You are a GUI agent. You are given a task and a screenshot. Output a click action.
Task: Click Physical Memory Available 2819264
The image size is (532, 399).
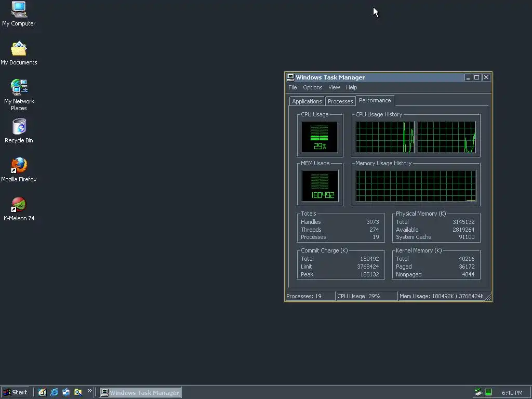pos(463,230)
